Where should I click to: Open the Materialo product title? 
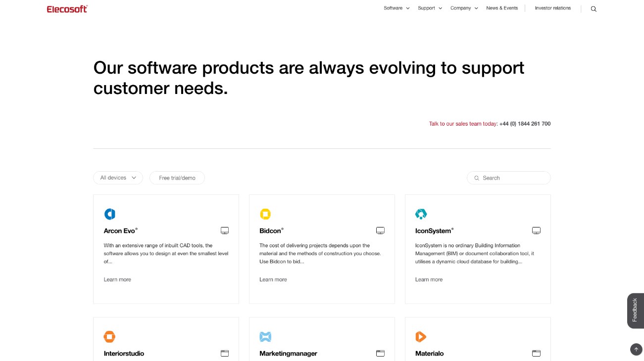click(429, 354)
